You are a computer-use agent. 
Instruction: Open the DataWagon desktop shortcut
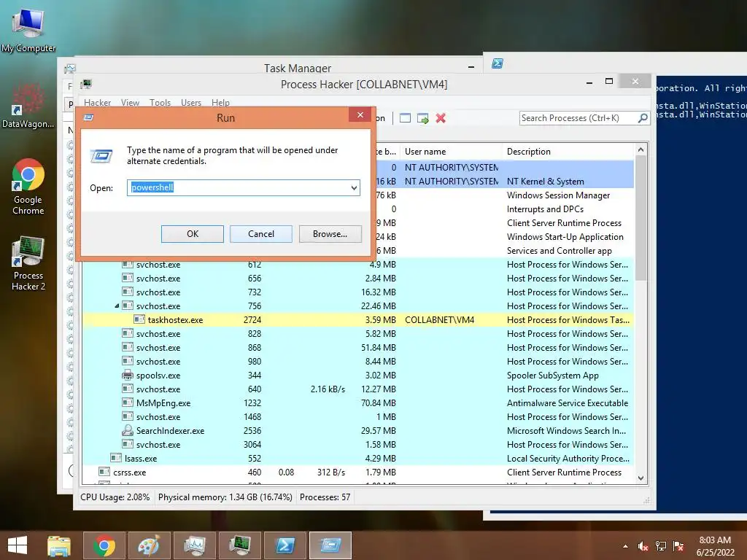click(28, 106)
